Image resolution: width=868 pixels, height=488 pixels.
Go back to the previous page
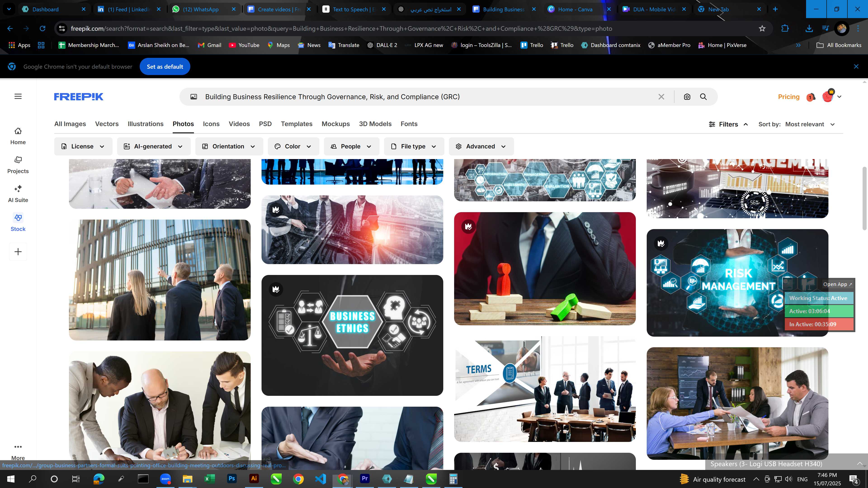tap(10, 29)
